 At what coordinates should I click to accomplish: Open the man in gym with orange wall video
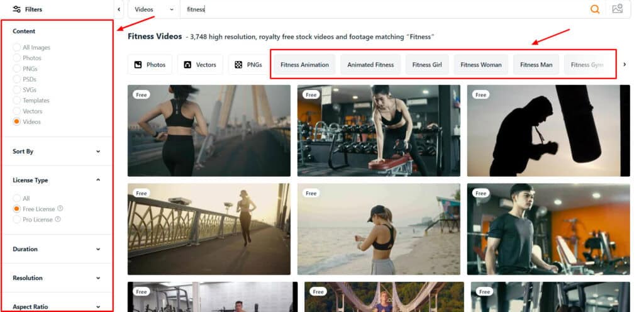(548, 229)
